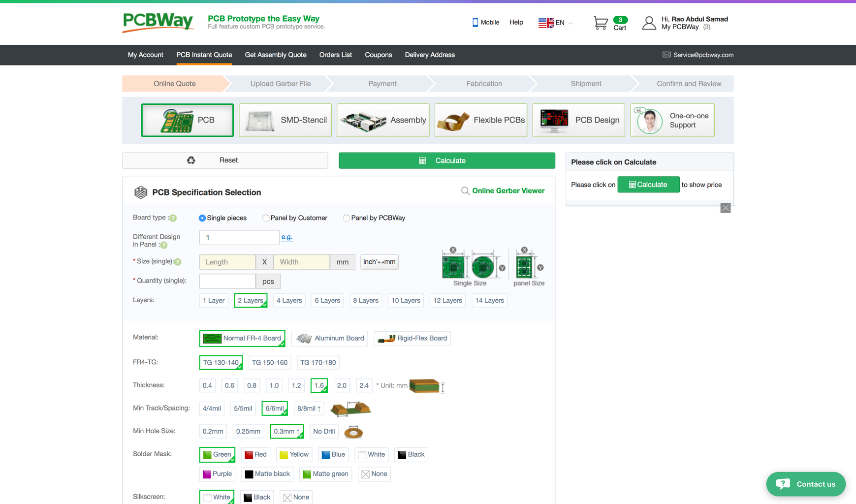Switch to the PCB product tab
The width and height of the screenshot is (856, 504).
click(x=188, y=120)
